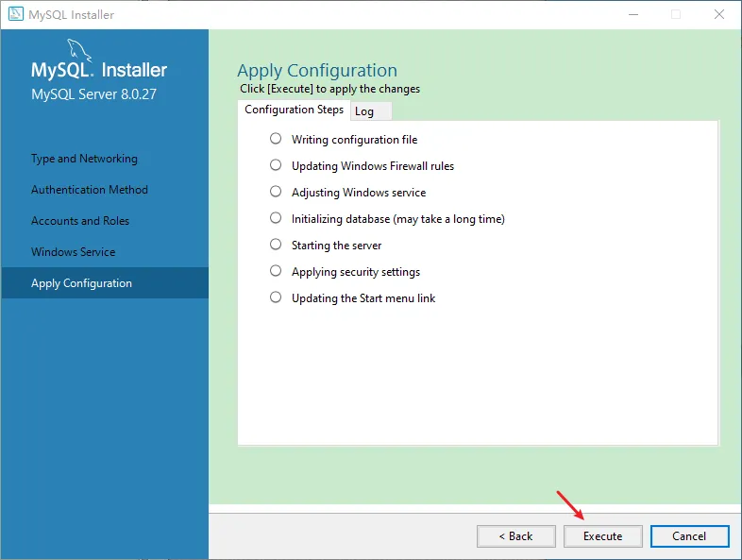Go back with the Back button
The height and width of the screenshot is (560, 742).
(516, 535)
